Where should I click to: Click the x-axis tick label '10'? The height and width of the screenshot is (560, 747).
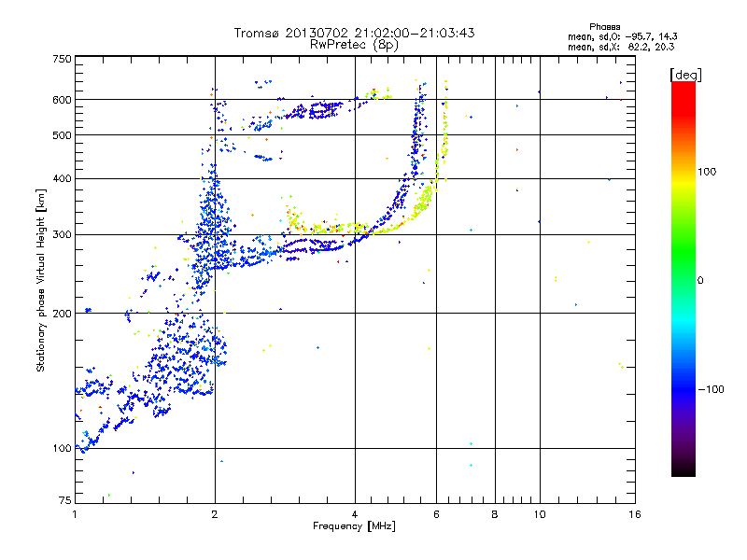(540, 514)
